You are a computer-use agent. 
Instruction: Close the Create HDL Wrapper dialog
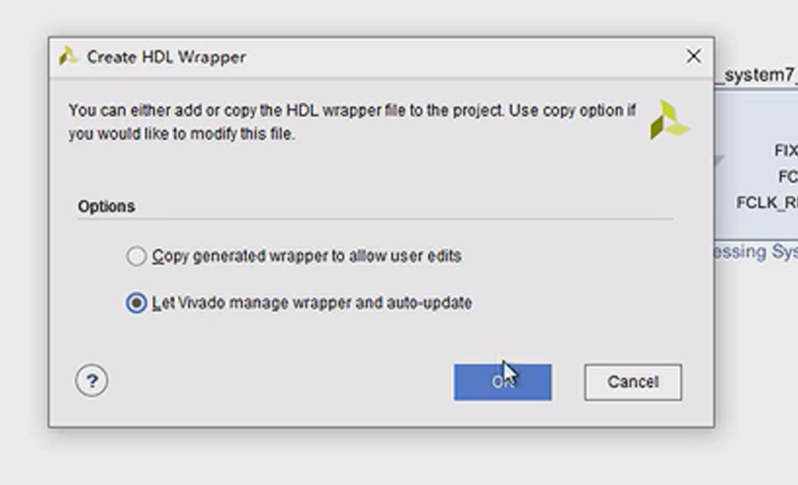(x=693, y=56)
